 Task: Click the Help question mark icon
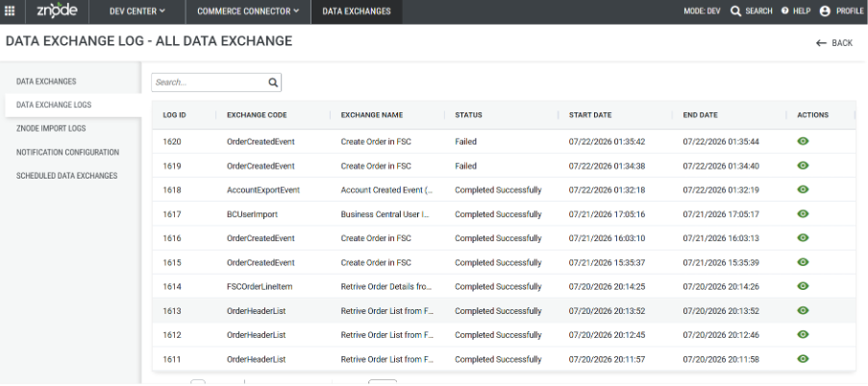784,12
